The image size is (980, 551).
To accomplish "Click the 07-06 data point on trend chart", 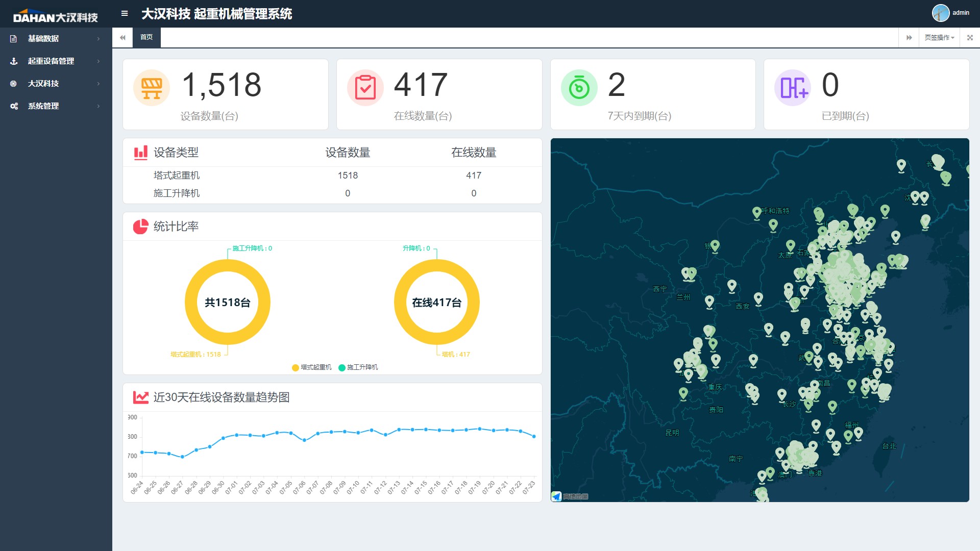I will tap(304, 440).
